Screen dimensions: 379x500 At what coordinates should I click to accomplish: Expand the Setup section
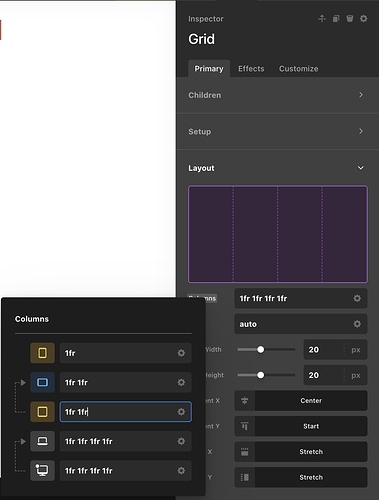(x=277, y=132)
